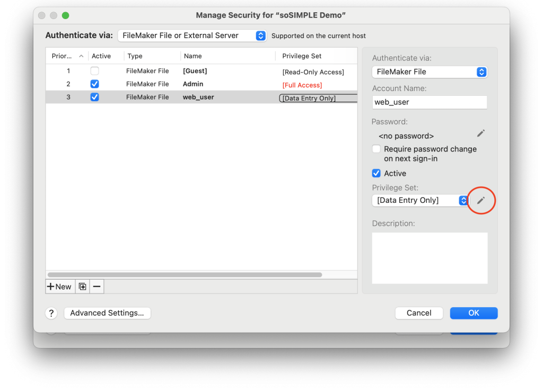Open Advanced Settings
Viewport: 543px width, 392px height.
(x=107, y=313)
